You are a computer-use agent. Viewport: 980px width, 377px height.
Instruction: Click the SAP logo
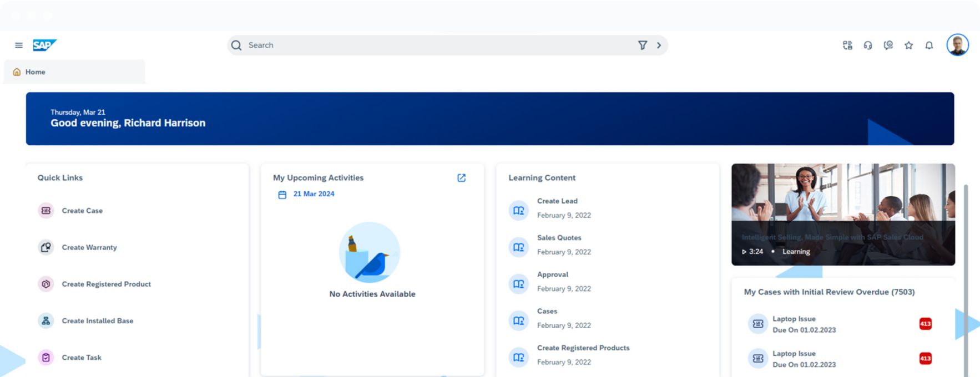(x=44, y=45)
